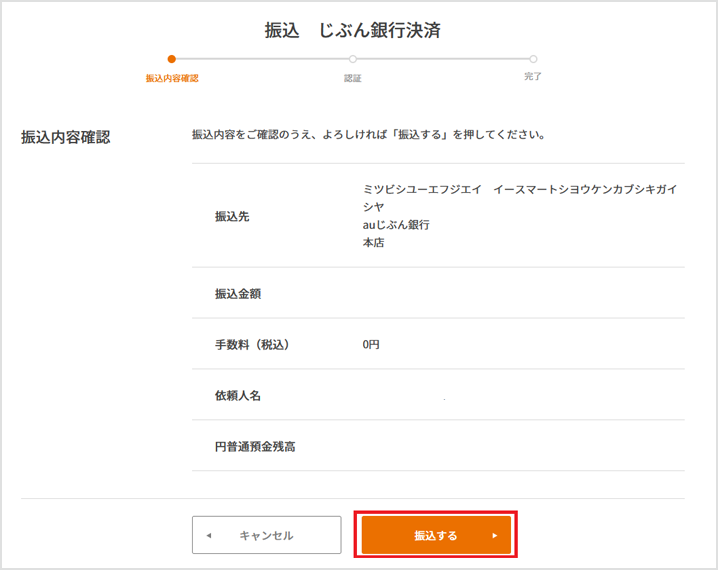Select the orange 振込内容確認 step dot
This screenshot has height=570, width=718.
(172, 59)
